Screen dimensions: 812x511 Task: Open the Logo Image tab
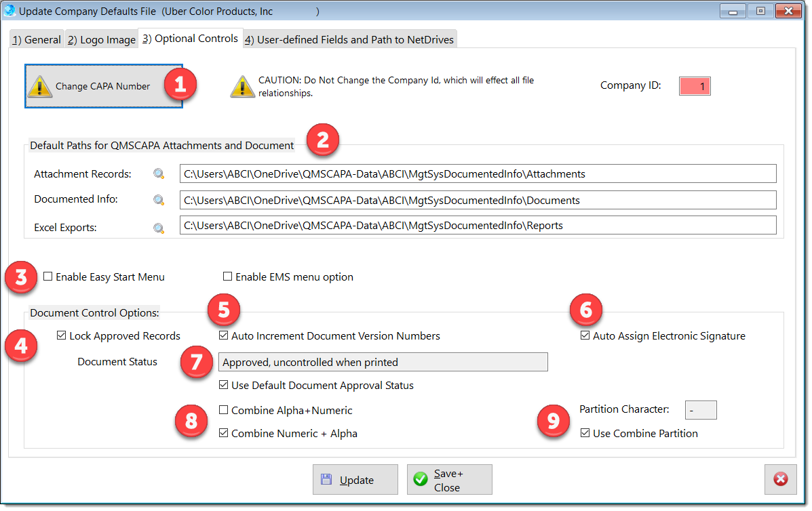click(x=102, y=40)
